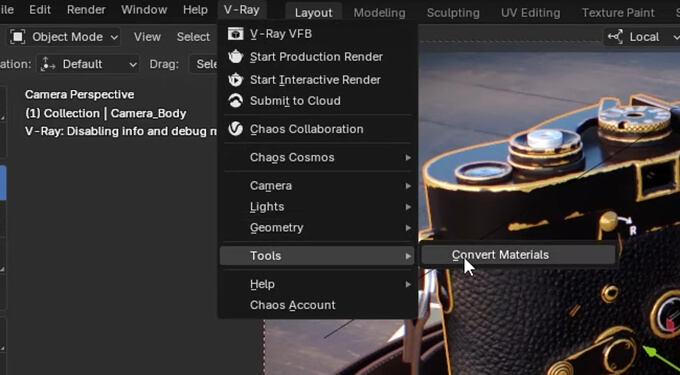This screenshot has height=375, width=680.
Task: Select Submit to Cloud entry
Action: [318, 101]
